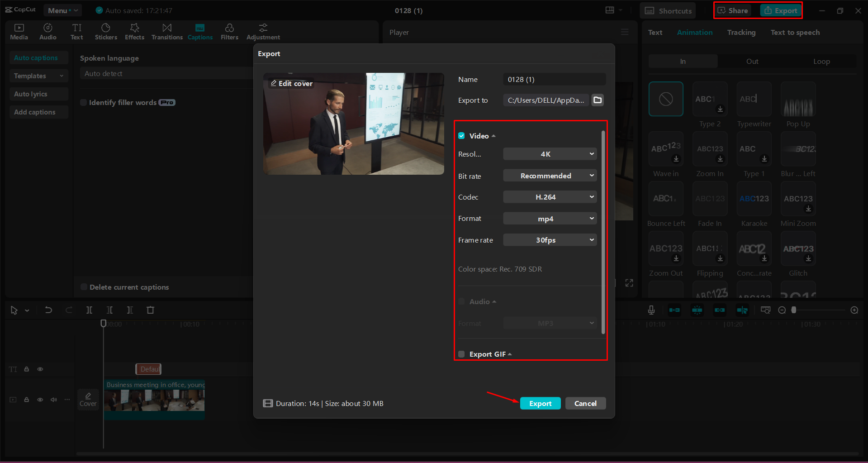
Task: Click the Export button in the dialog
Action: pos(540,403)
